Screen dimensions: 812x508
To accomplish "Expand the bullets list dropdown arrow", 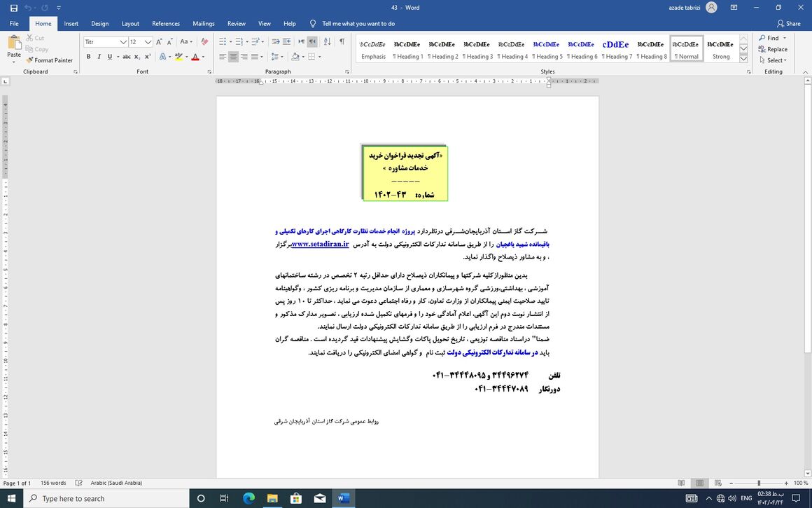I will [x=232, y=42].
